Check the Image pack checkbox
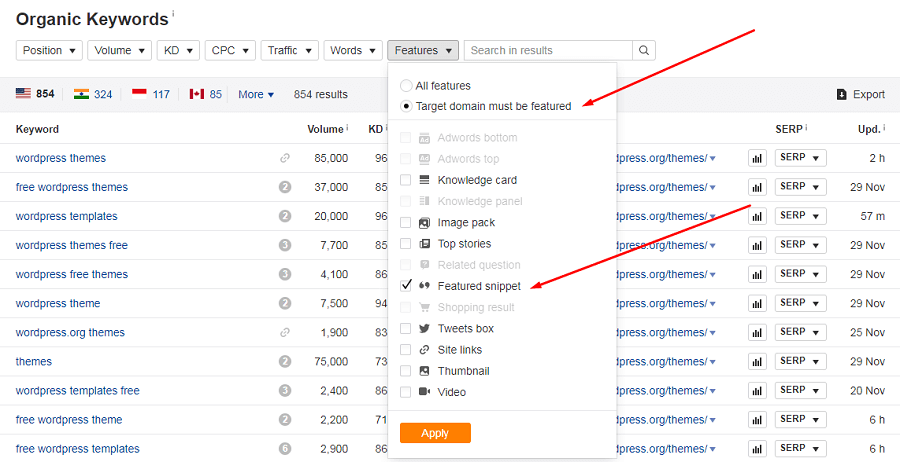 (x=405, y=222)
